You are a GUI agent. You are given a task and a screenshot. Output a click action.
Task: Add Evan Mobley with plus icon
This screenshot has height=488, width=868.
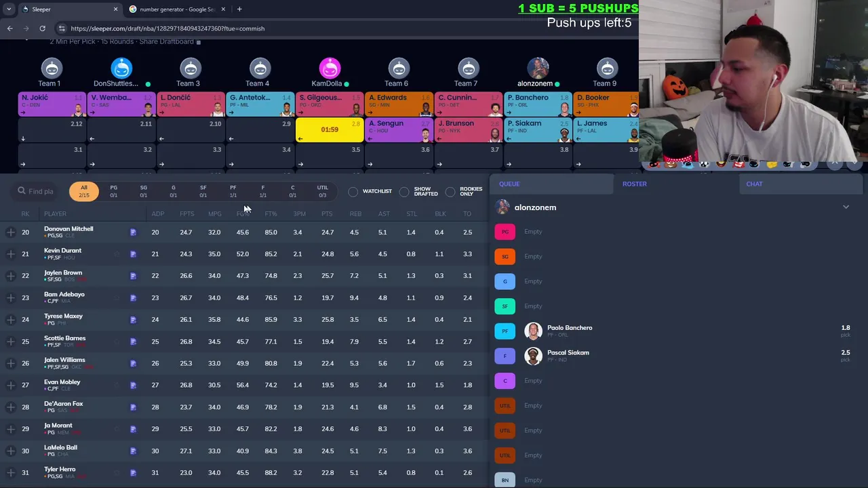point(10,385)
